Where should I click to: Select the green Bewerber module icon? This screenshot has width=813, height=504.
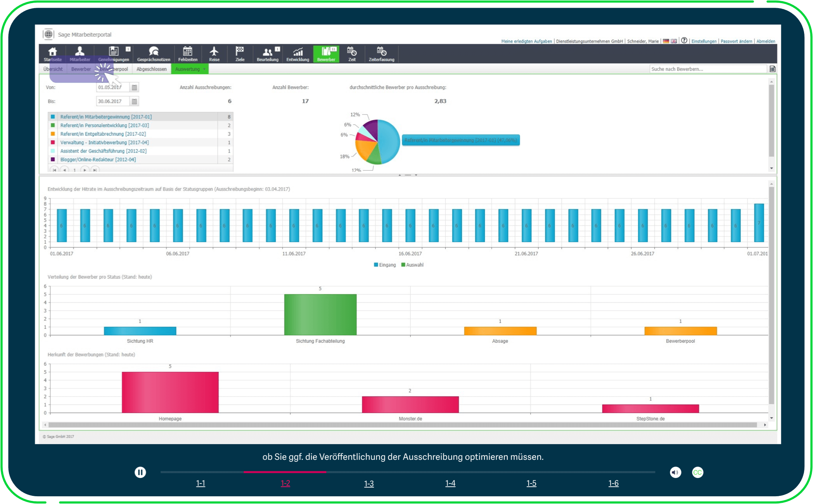click(326, 54)
